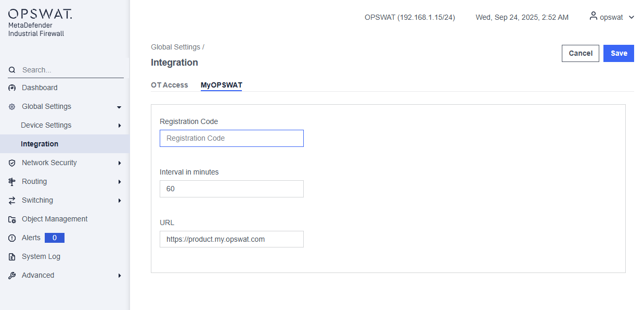Expand the Device Settings submenu arrow
This screenshot has height=310, width=644.
point(120,126)
